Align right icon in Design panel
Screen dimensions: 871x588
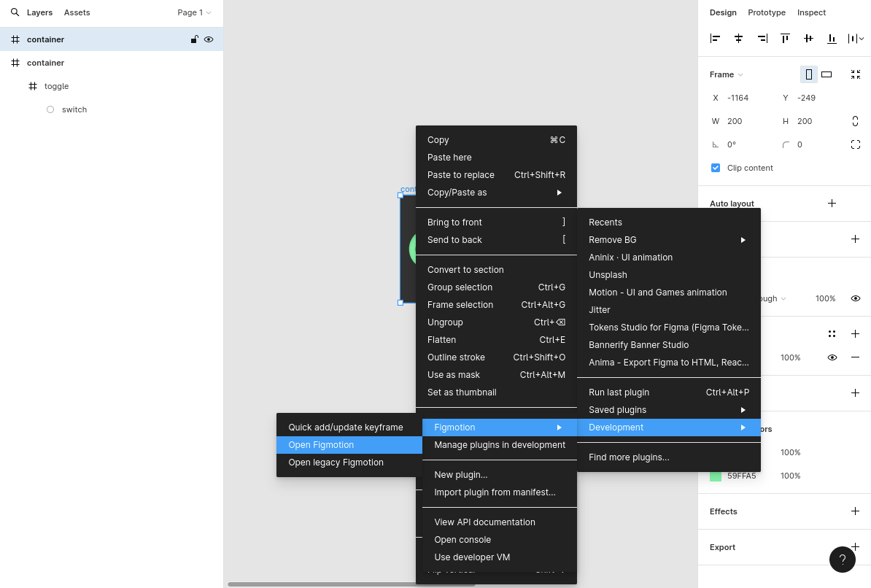tap(762, 39)
